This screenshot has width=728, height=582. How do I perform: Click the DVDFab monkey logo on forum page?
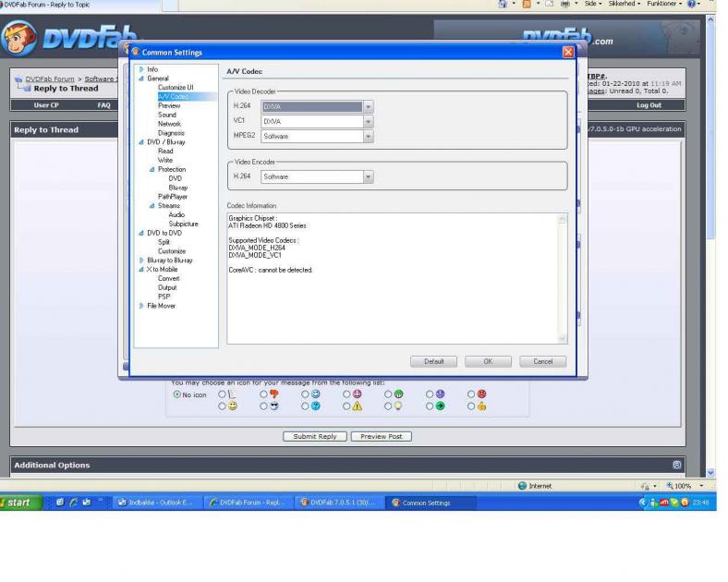tap(18, 38)
